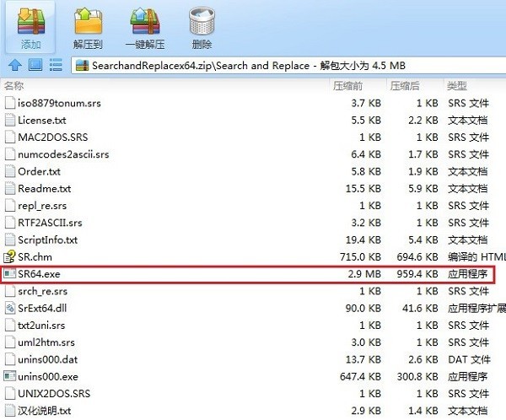Select the 汉化说明.txt file
Screen dimensions: 506x420
coord(44,411)
